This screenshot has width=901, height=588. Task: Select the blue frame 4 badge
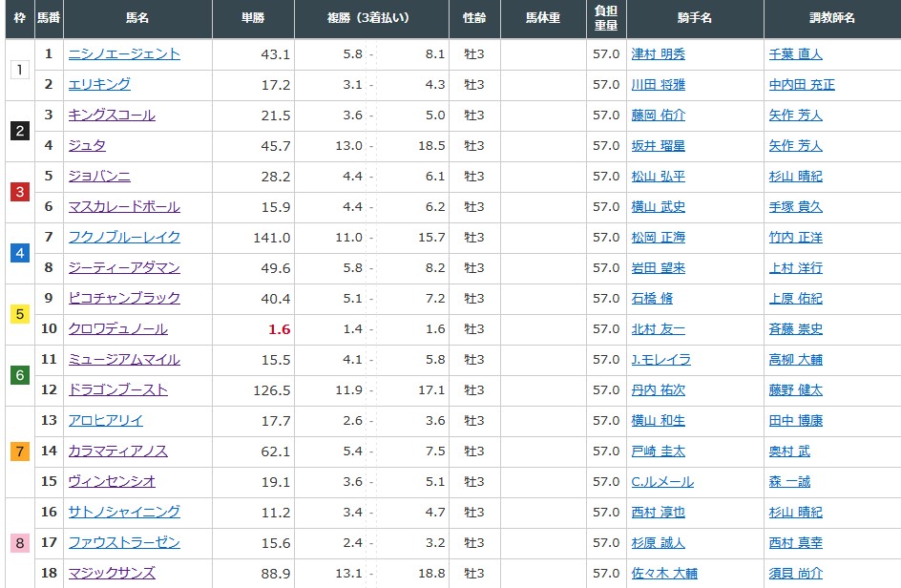coord(20,253)
